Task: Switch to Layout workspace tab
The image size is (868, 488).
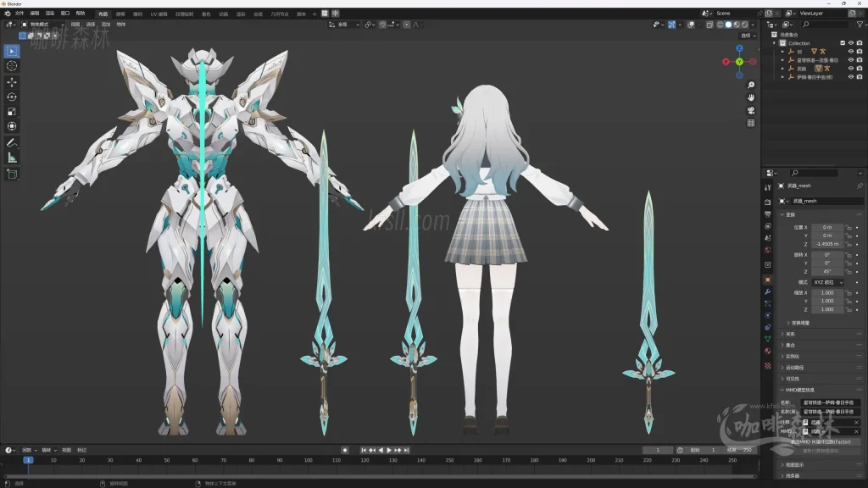Action: coord(103,14)
